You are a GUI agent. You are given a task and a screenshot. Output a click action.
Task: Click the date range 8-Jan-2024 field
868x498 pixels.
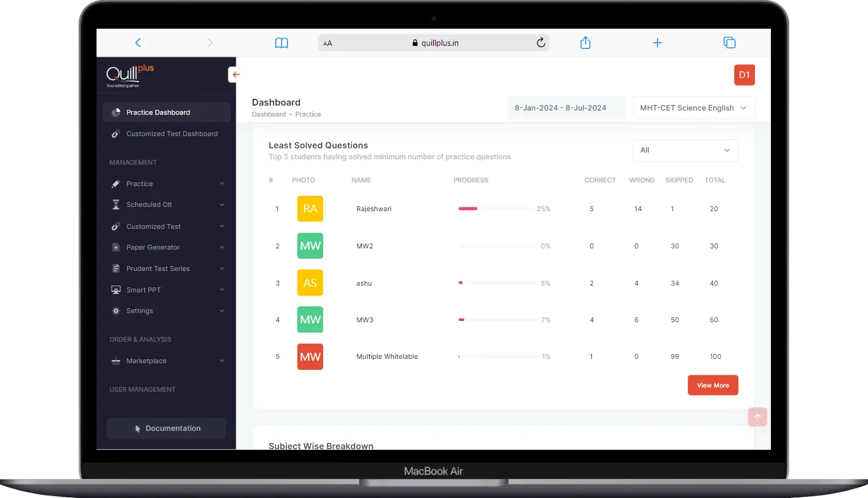point(560,108)
